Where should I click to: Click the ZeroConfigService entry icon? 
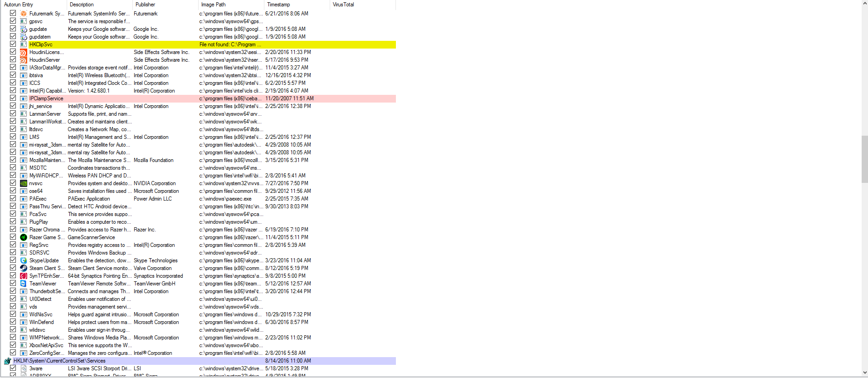point(24,353)
